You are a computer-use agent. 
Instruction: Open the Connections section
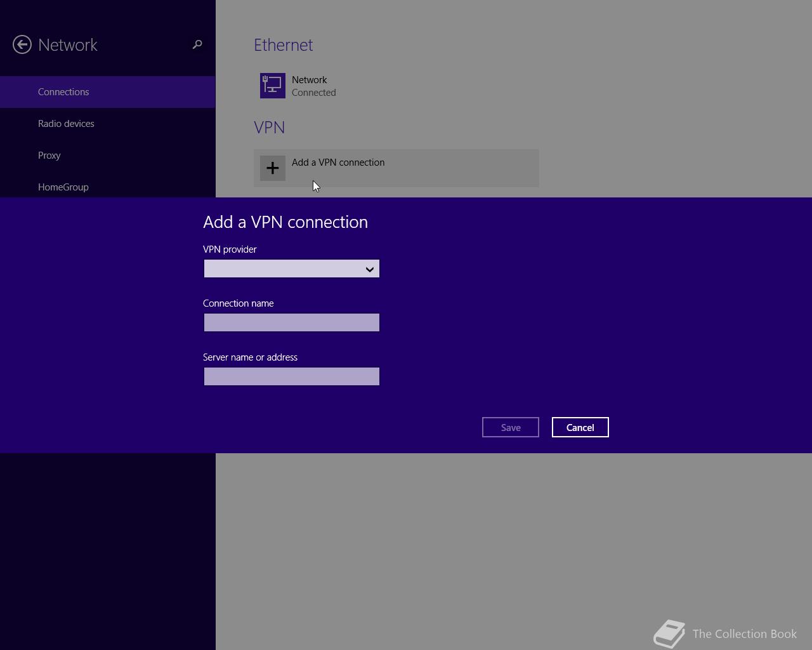(108, 92)
